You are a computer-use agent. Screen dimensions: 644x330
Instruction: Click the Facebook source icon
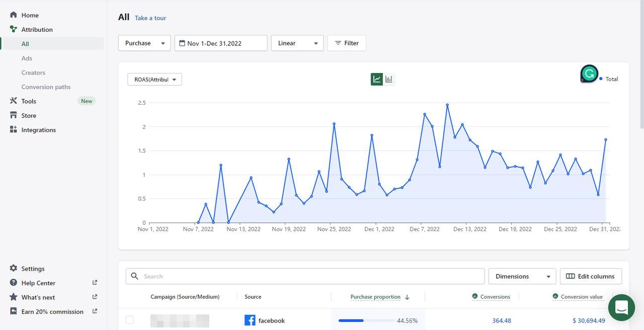[250, 320]
